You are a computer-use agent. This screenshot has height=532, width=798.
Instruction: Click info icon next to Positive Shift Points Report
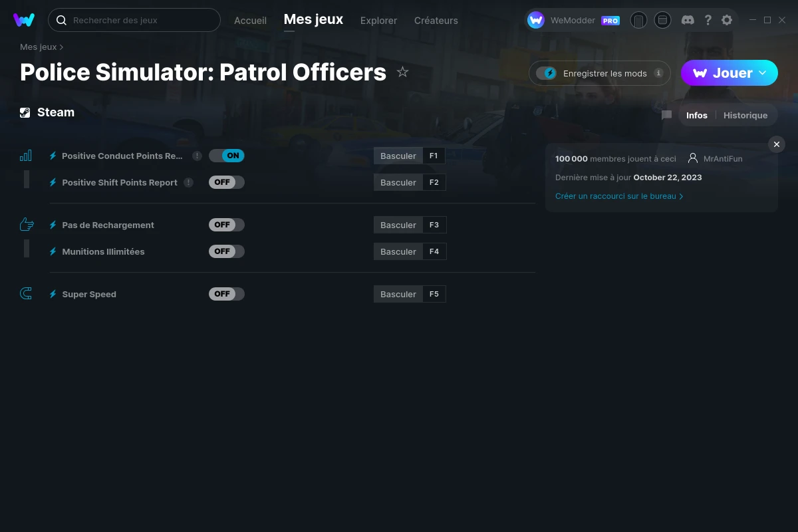[x=189, y=182]
